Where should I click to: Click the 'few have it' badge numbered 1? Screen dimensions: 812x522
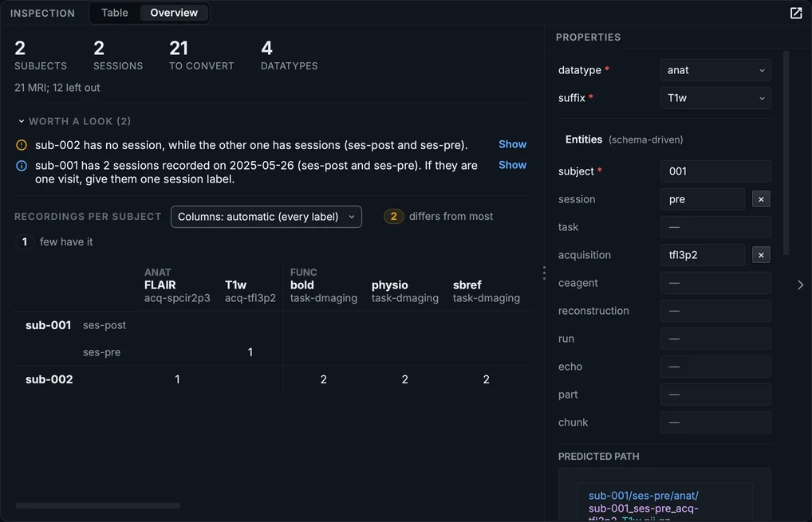pos(25,241)
